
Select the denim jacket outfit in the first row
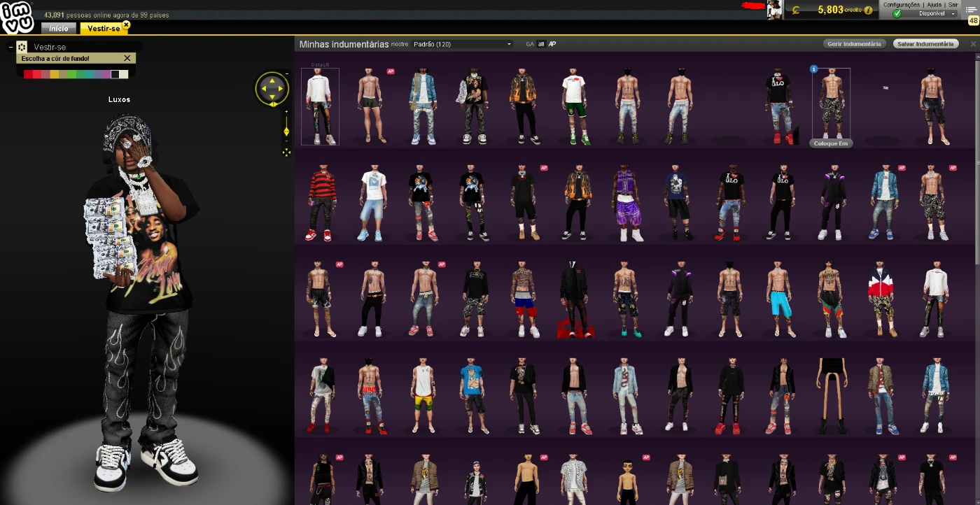coord(423,106)
